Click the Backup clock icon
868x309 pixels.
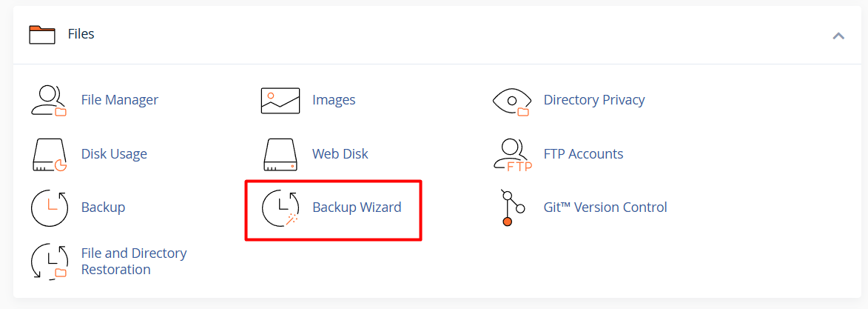tap(50, 208)
